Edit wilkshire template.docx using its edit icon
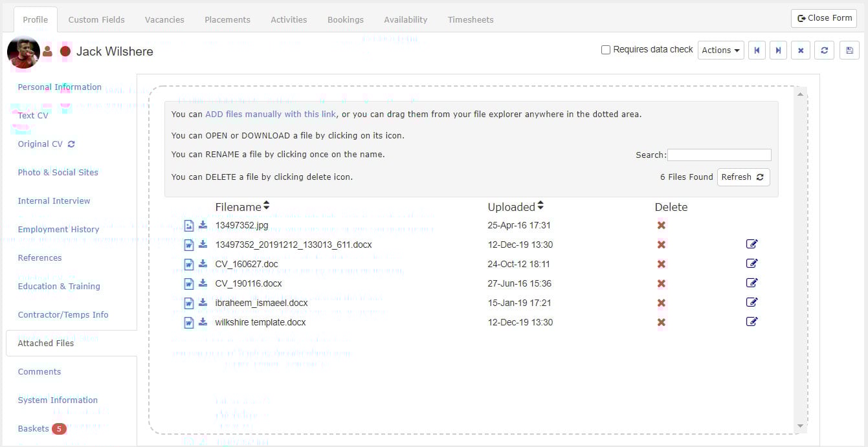Image resolution: width=868 pixels, height=447 pixels. [751, 322]
